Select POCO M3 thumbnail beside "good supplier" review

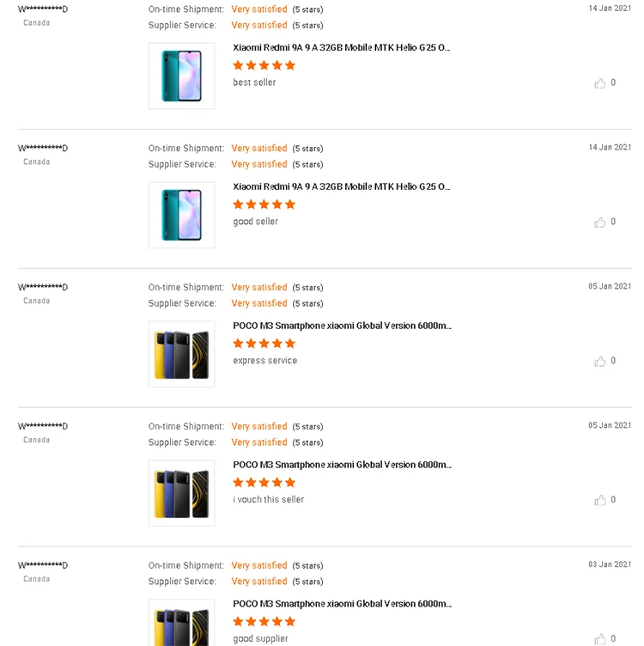point(181,624)
